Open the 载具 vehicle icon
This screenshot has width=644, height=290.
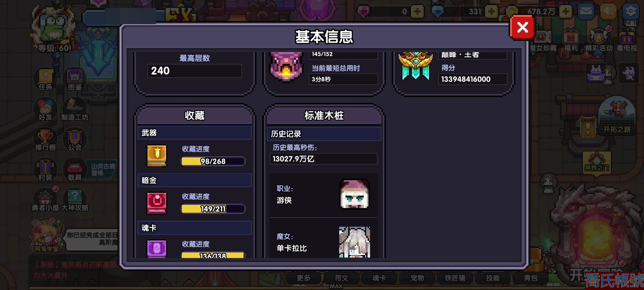[x=75, y=170]
